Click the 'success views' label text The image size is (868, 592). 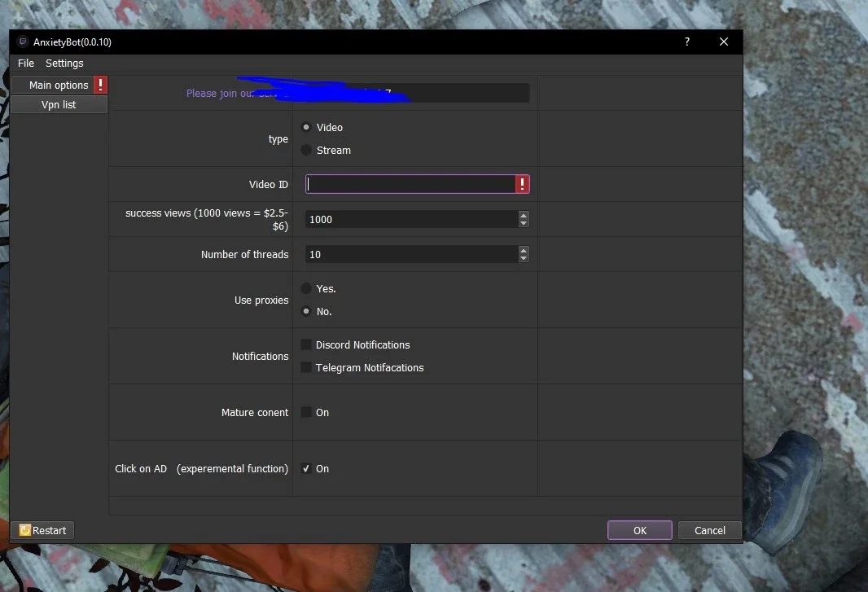pyautogui.click(x=207, y=219)
